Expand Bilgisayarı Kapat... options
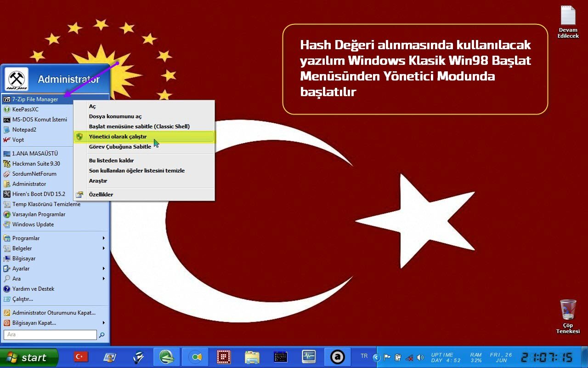588x368 pixels. pos(55,323)
